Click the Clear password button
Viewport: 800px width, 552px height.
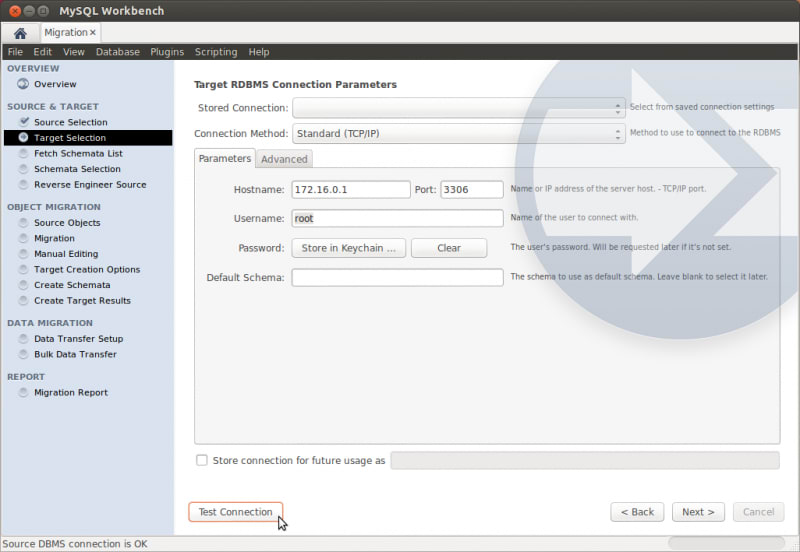(449, 248)
